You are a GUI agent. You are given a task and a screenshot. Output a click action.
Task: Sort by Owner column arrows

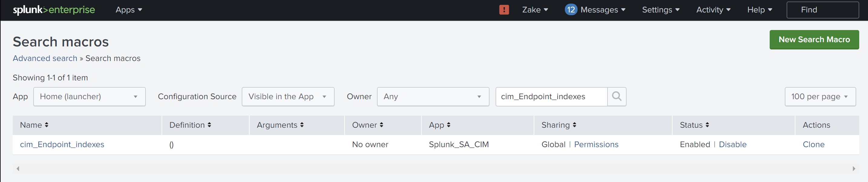[x=382, y=125]
